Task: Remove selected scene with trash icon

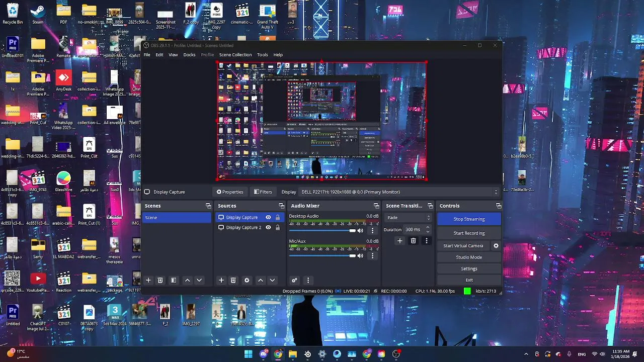Action: tap(160, 280)
